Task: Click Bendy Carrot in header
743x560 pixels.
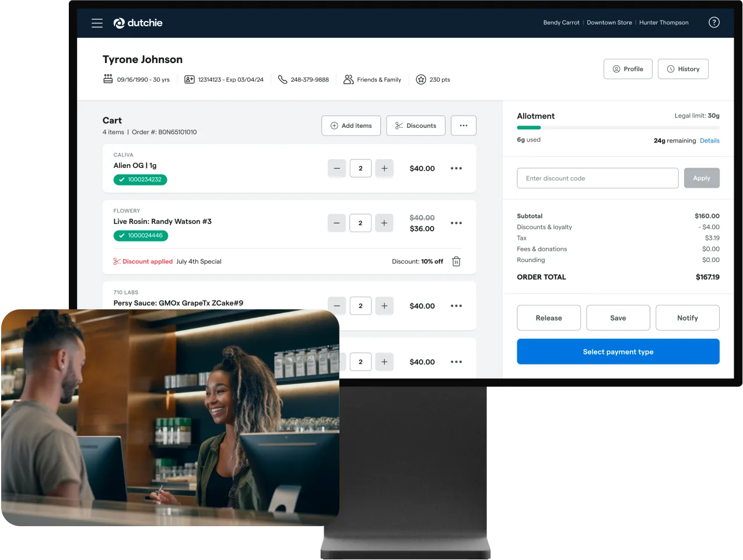Action: pyautogui.click(x=561, y=23)
